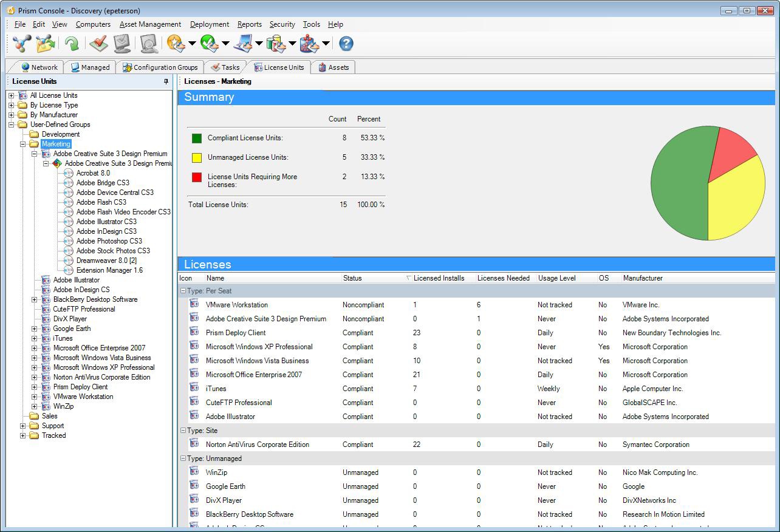
Task: Expand the BlackBerry Desktop Software tree node
Action: (34, 299)
